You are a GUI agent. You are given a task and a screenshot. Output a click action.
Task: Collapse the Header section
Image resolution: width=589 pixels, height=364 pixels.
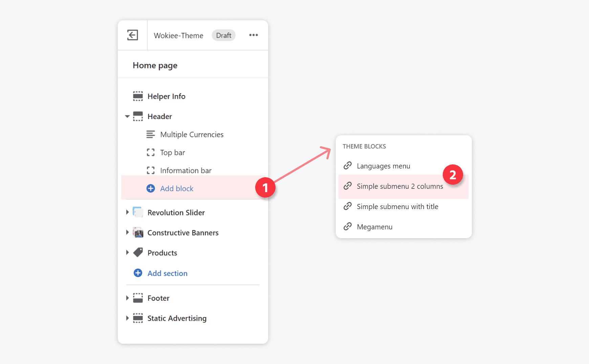coord(127,116)
